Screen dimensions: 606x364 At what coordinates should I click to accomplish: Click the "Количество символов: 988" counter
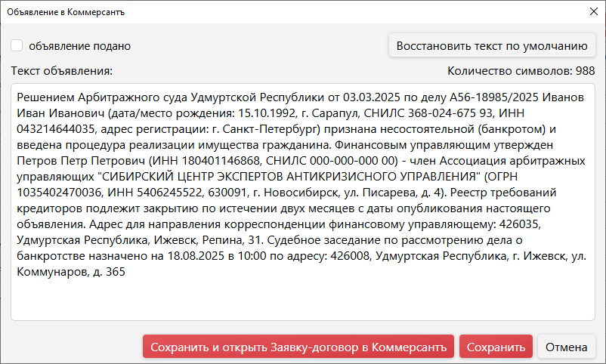(x=521, y=71)
